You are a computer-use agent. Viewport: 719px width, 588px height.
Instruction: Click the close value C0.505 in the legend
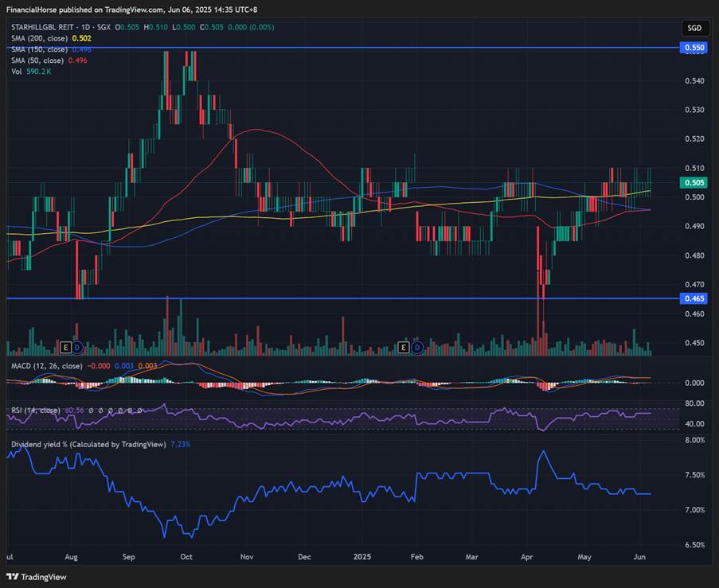(212, 28)
